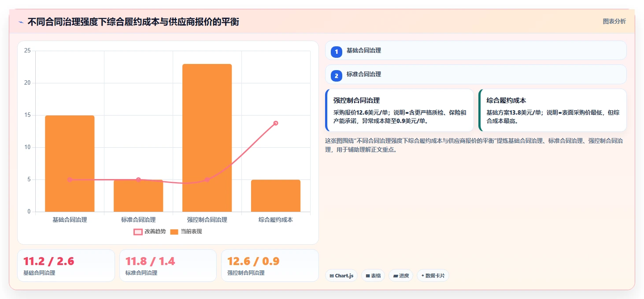Viewport: 644px width, 299px height.
Task: Click the 基础合同治理 orange bar
Action: coord(70,164)
